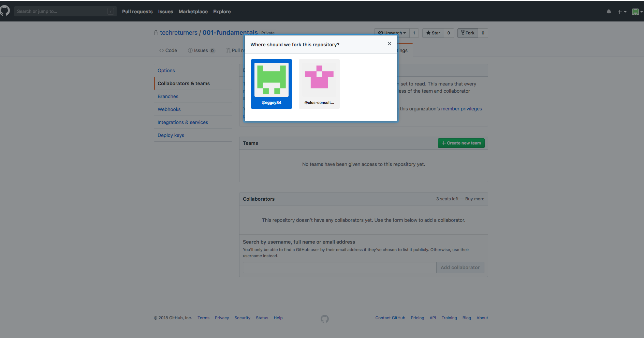Select Integrations & services sidebar item

pyautogui.click(x=193, y=122)
